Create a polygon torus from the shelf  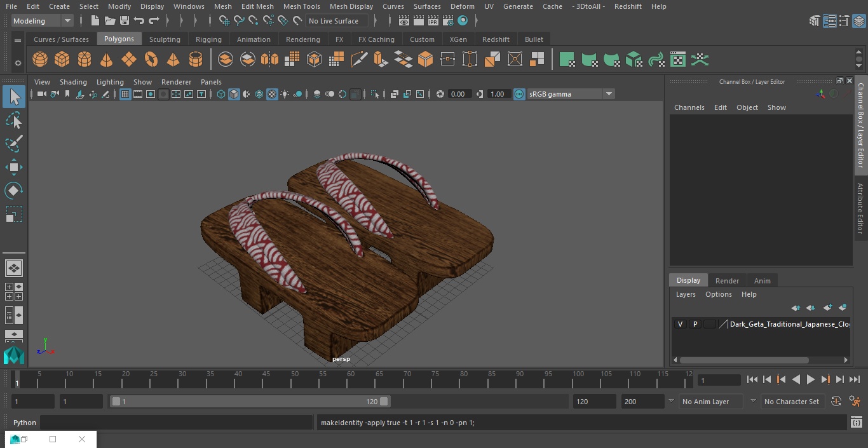tap(151, 60)
